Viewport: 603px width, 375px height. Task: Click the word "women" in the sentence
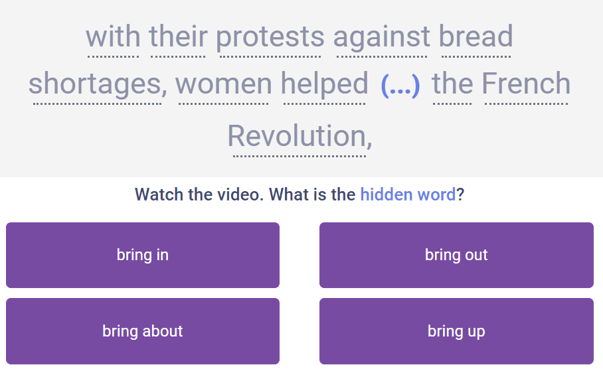(224, 84)
